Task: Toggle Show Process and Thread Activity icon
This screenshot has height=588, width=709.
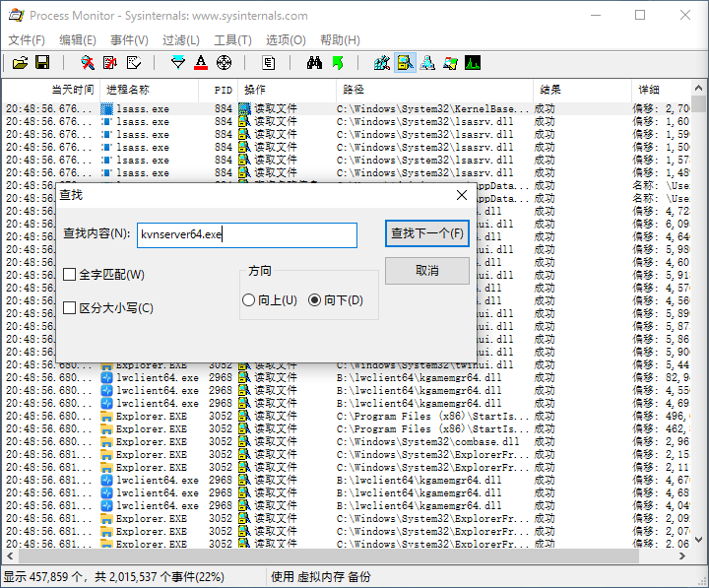Action: [450, 63]
